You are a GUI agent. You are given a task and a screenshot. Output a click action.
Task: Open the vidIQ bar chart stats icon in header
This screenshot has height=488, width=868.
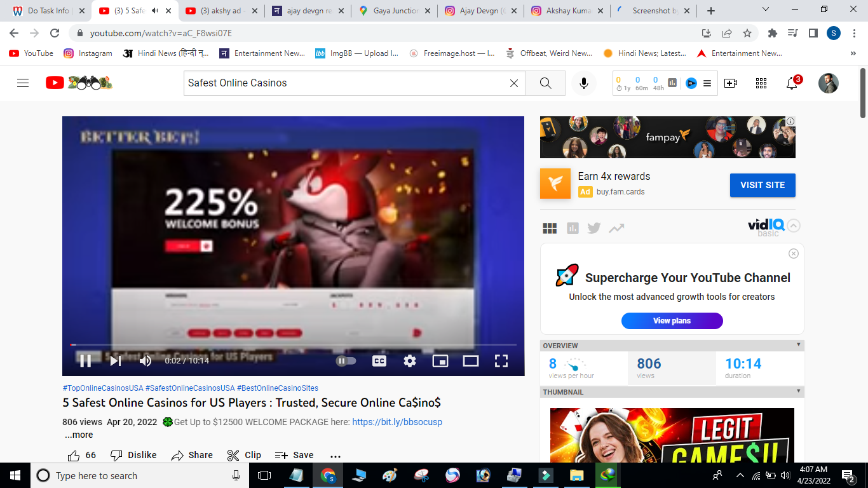pyautogui.click(x=672, y=83)
